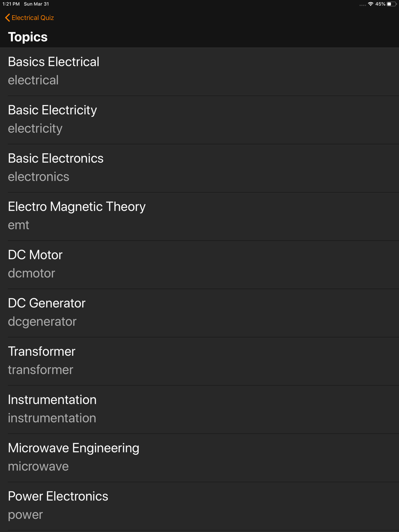Image resolution: width=399 pixels, height=532 pixels.
Task: Open the Basics Electrical topic
Action: tap(199, 72)
